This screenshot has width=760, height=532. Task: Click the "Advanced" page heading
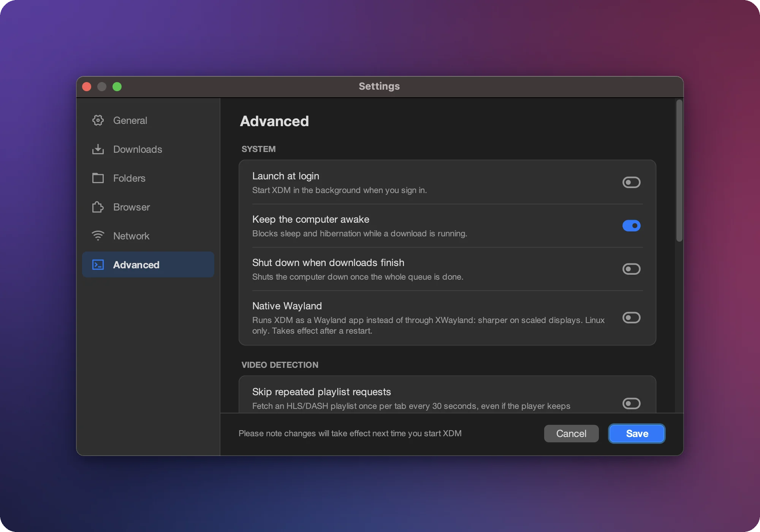pyautogui.click(x=274, y=121)
